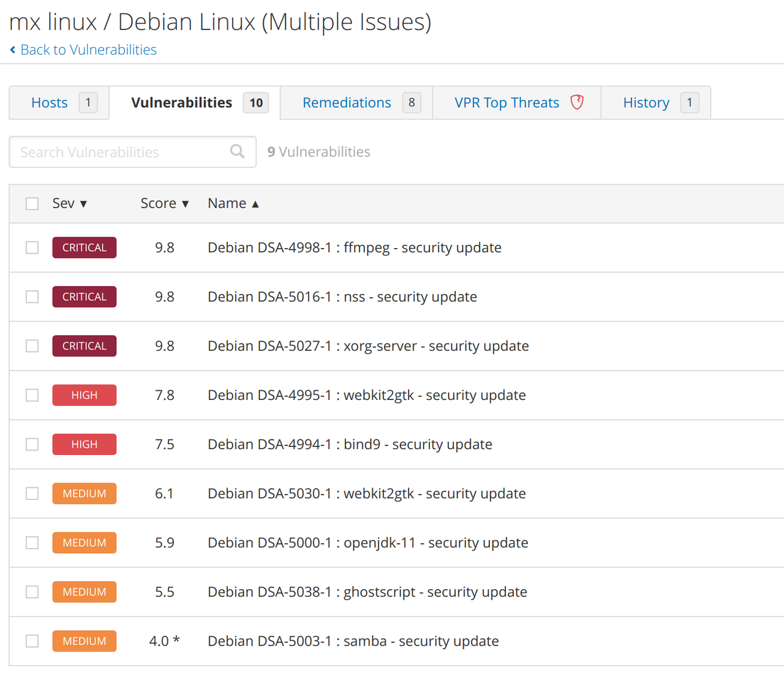The image size is (784, 678).
Task: Open the History tab
Action: pos(646,102)
